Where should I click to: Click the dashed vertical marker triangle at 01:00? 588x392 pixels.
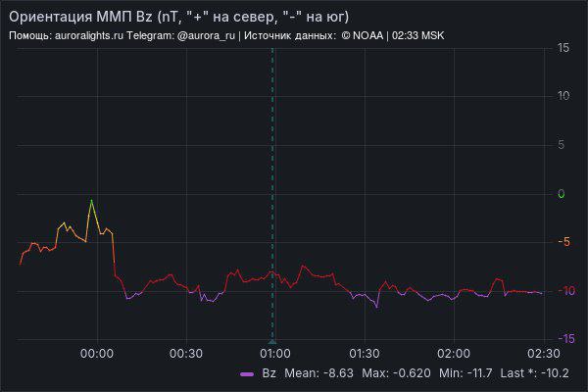[272, 341]
